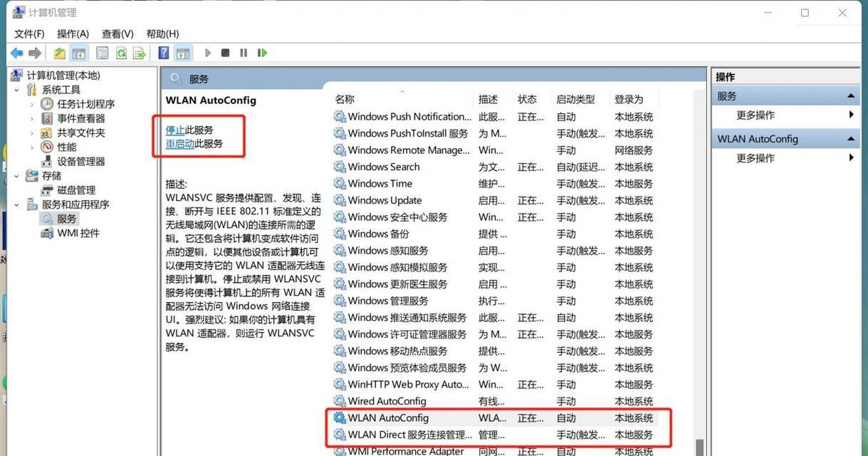Collapse the 服务 section in actions pane
The image size is (868, 456).
click(851, 96)
